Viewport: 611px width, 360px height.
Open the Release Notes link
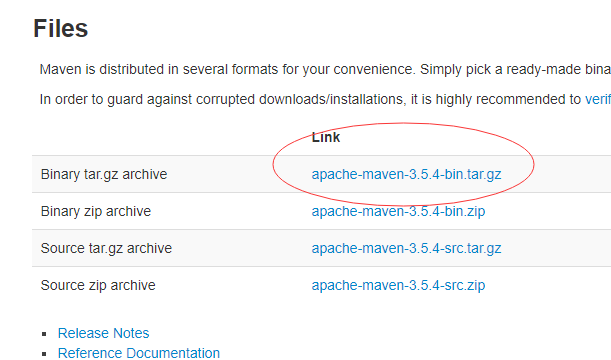[103, 333]
